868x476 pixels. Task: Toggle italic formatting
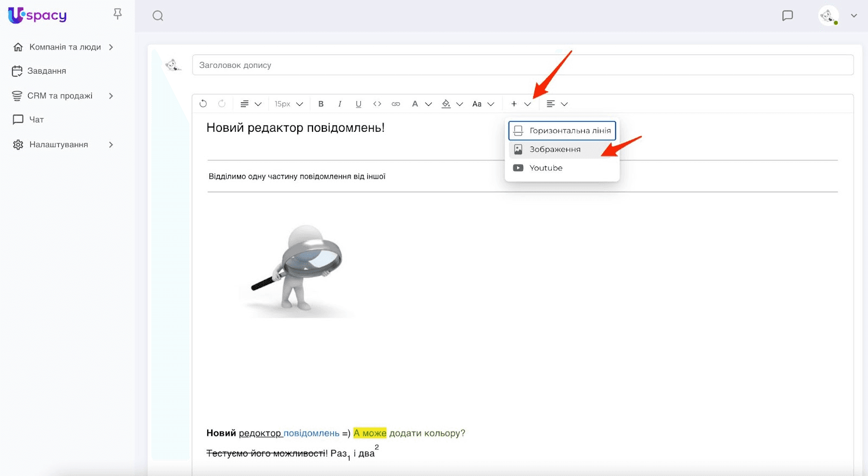pyautogui.click(x=340, y=104)
